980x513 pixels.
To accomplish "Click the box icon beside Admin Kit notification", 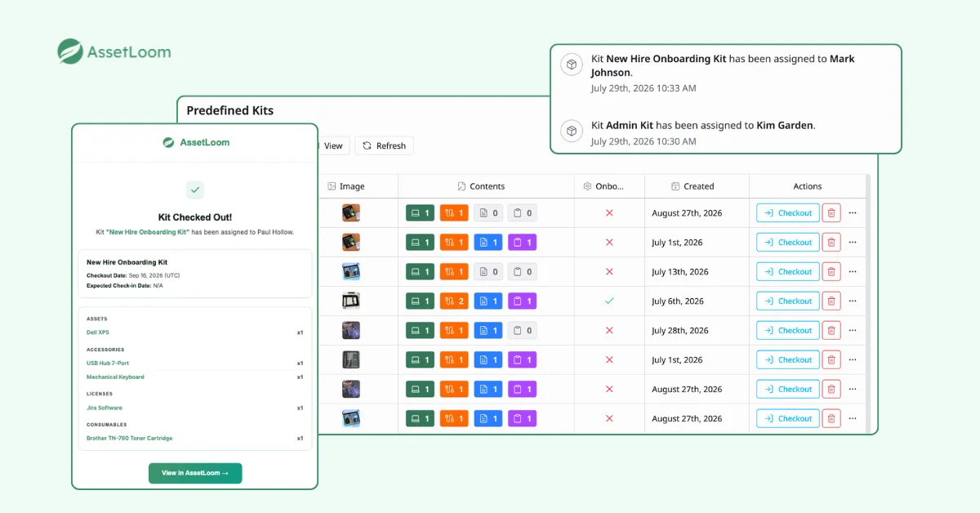I will coord(572,131).
